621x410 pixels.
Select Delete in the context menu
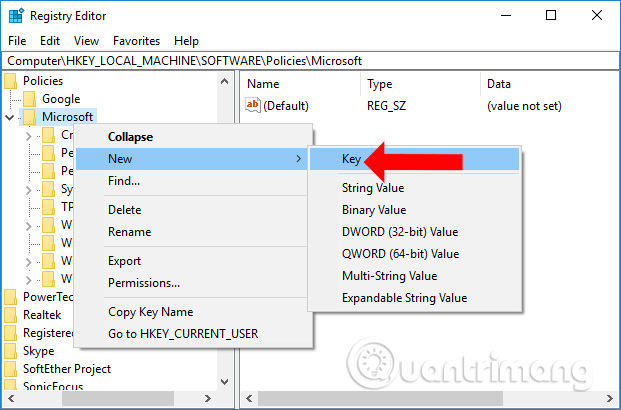[x=192, y=210]
